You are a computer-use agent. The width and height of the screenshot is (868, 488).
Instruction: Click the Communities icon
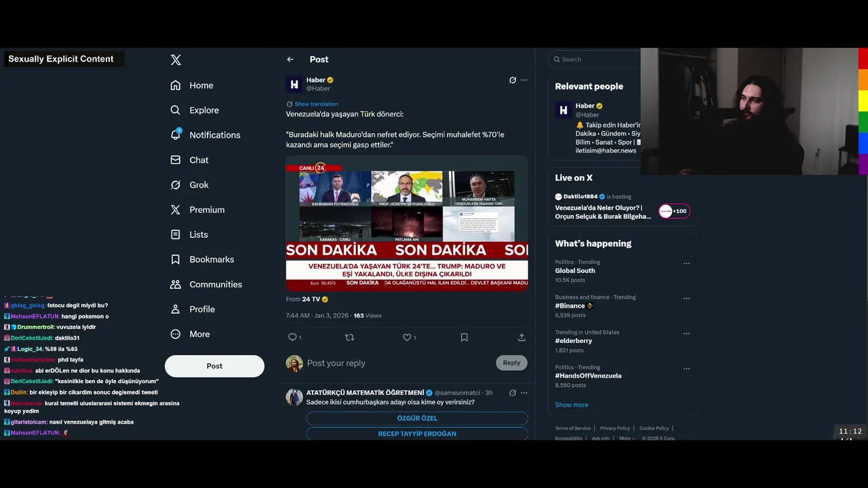[x=176, y=285]
